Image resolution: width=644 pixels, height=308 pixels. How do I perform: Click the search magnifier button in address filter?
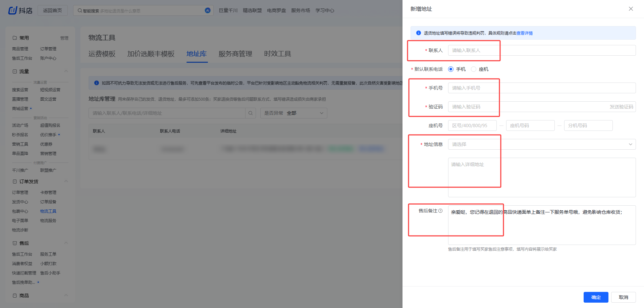251,113
